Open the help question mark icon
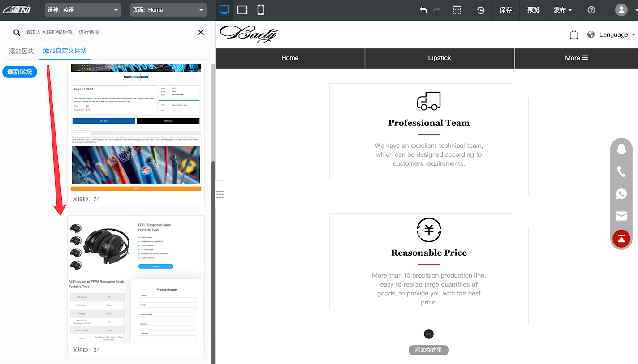638x364 pixels. pos(591,10)
